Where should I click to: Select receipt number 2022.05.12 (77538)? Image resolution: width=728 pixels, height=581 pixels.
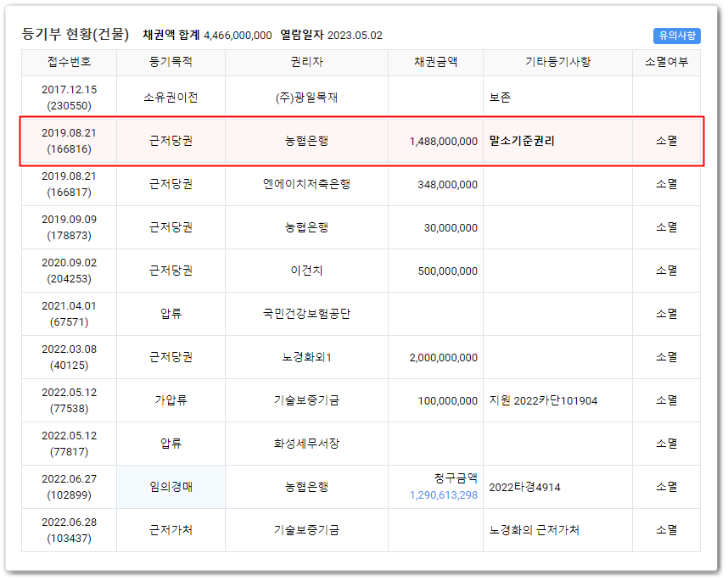[70, 400]
